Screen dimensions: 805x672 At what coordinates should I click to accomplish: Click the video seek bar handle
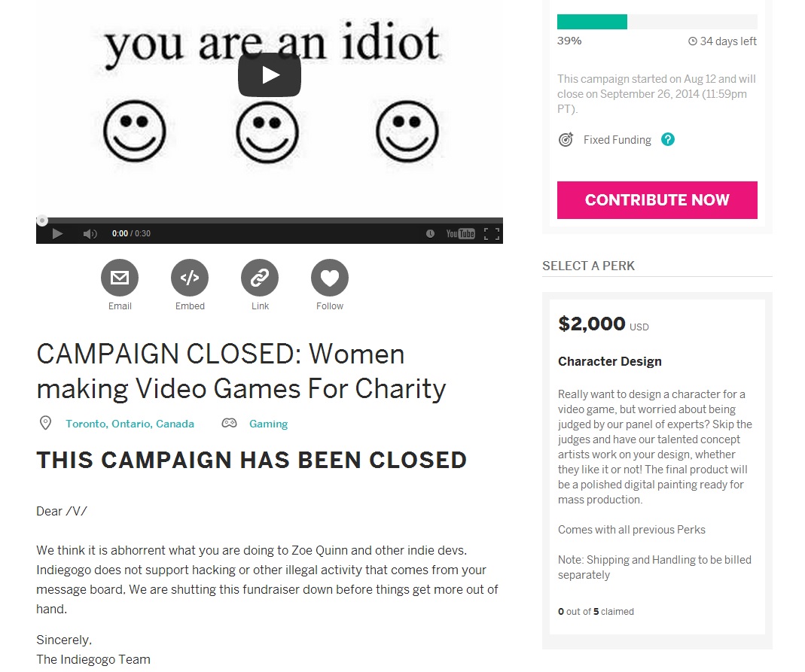tap(42, 220)
